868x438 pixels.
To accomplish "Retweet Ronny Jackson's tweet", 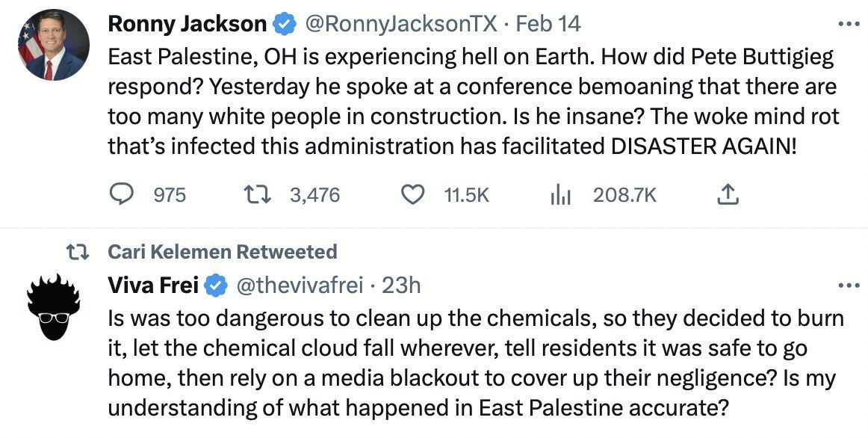I will [257, 195].
